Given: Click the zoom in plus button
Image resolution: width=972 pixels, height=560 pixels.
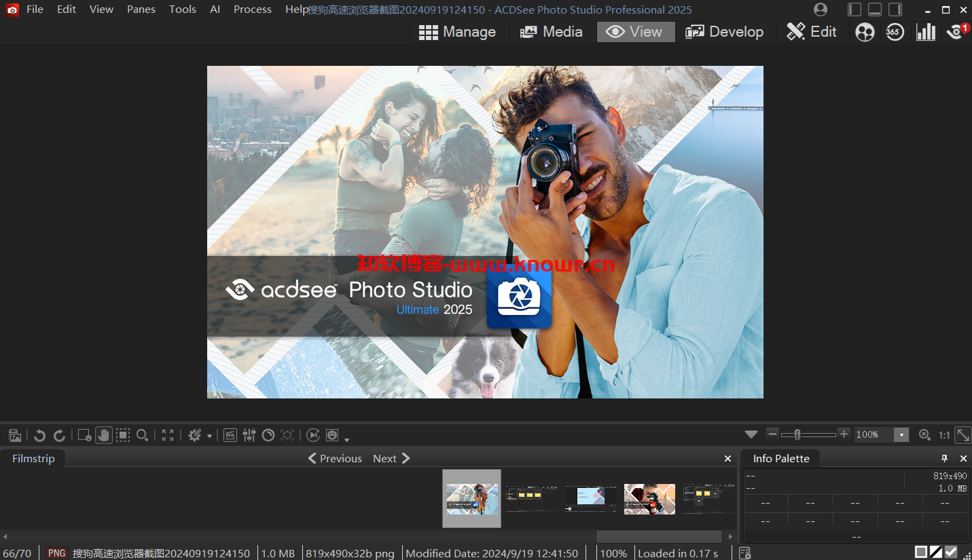Looking at the screenshot, I should (844, 434).
